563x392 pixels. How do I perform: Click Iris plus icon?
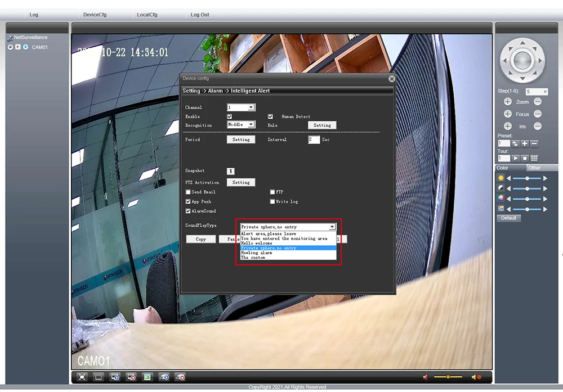[x=507, y=126]
